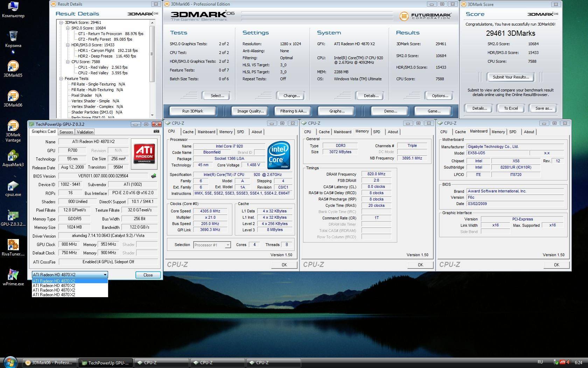Open Graphics Card tab in GPU-Z
Screen dimensions: 588x368
(x=44, y=131)
